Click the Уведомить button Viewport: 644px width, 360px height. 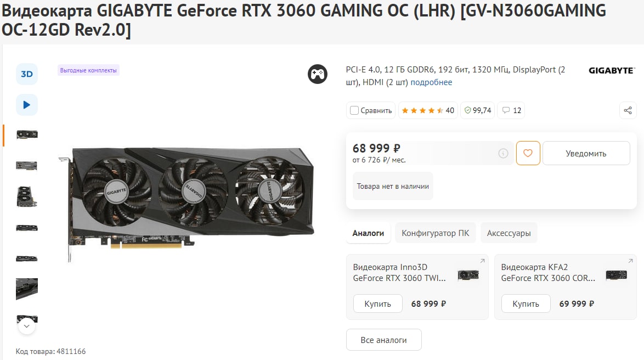click(x=586, y=153)
